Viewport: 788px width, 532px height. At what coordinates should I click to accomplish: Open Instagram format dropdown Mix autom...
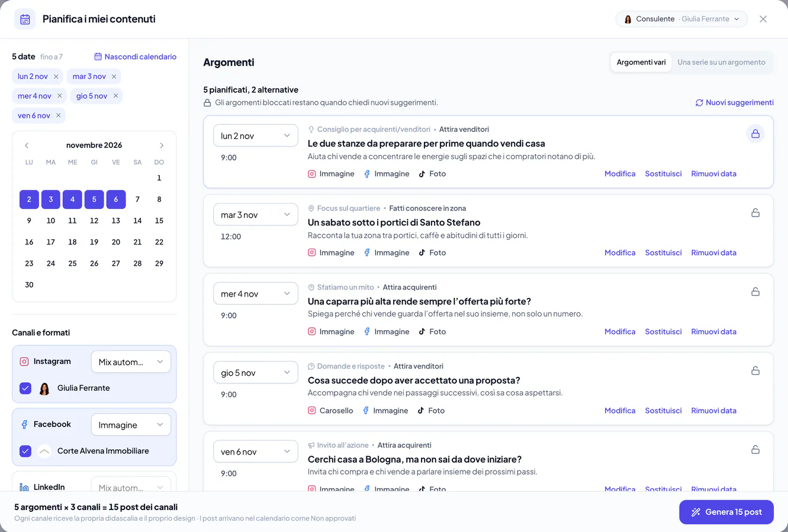pos(131,362)
